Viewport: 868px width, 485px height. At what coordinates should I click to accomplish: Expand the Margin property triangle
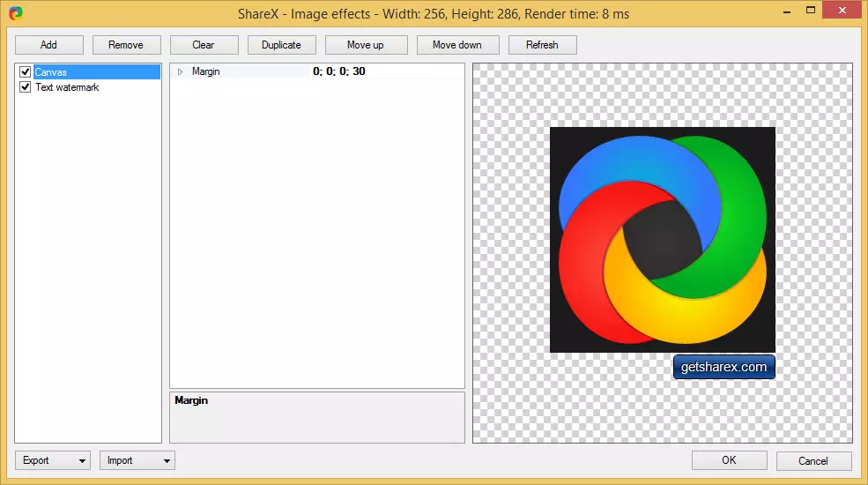pos(181,71)
